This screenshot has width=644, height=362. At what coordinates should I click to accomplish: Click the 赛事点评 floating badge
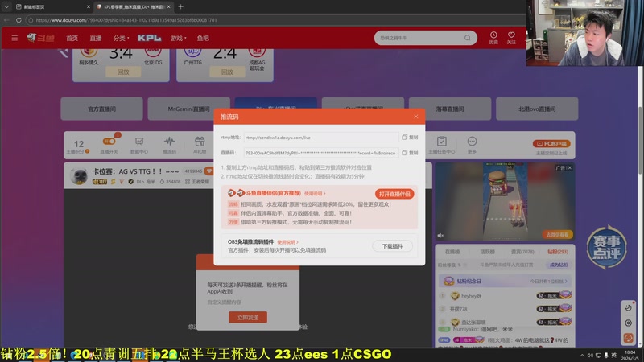pyautogui.click(x=606, y=247)
